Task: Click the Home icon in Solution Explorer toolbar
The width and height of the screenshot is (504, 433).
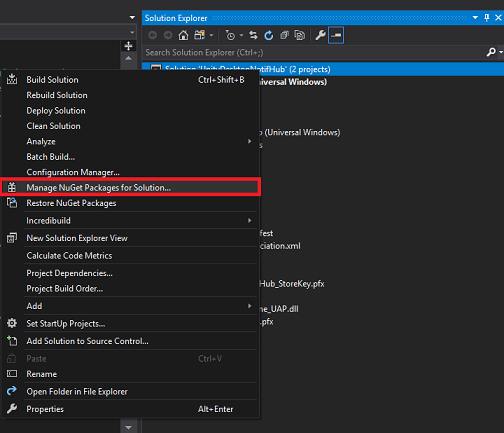Action: tap(183, 35)
